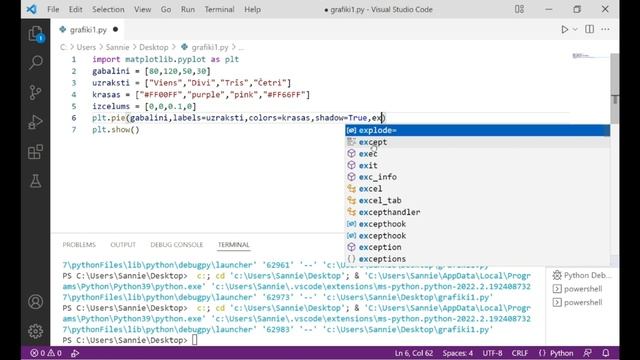This screenshot has width=640, height=360.
Task: Split the editor right
Action: point(589,29)
